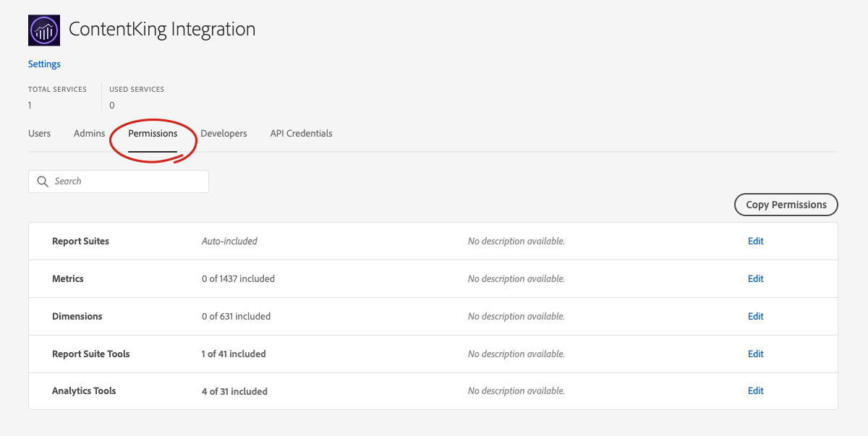Image resolution: width=868 pixels, height=436 pixels.
Task: Edit Analytics Tools permissions
Action: (756, 390)
